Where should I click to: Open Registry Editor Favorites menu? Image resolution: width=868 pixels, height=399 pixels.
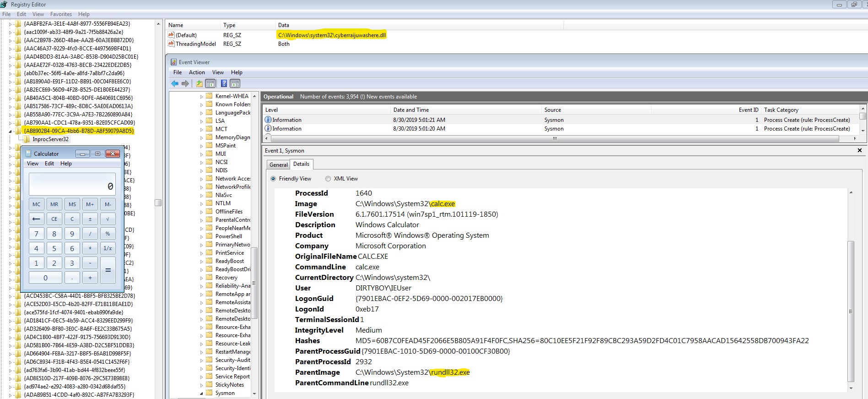(61, 14)
